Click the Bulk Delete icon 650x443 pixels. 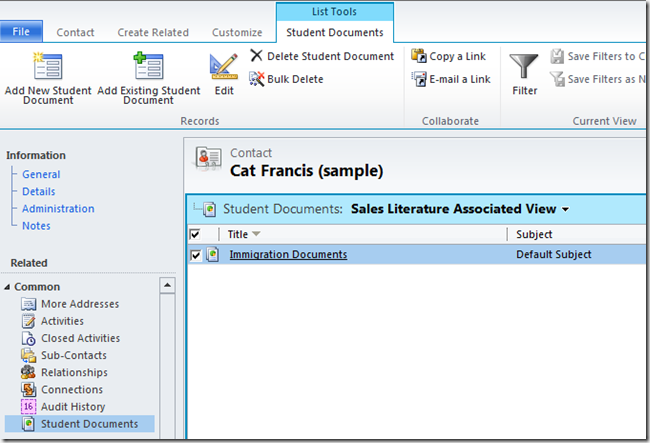click(257, 78)
